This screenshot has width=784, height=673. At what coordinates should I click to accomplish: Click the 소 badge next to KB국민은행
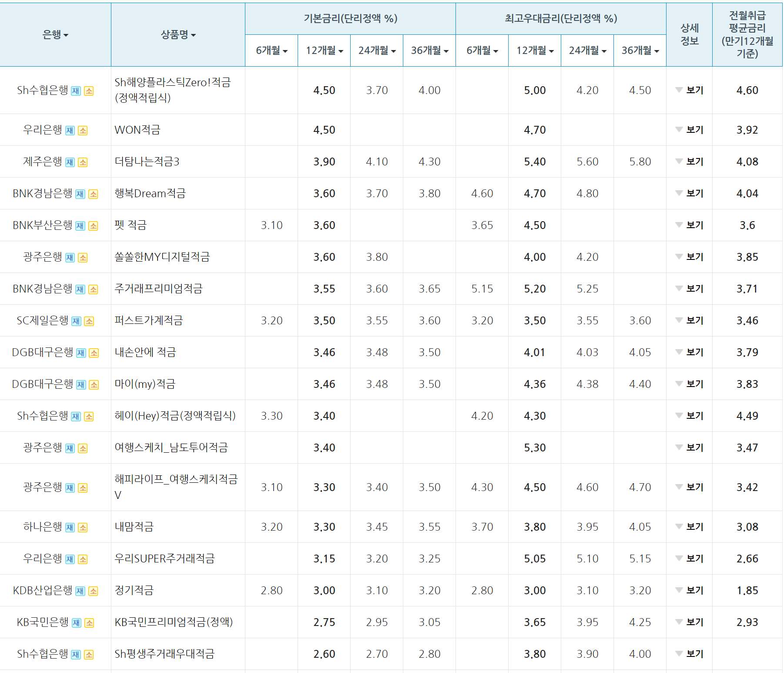pyautogui.click(x=89, y=623)
